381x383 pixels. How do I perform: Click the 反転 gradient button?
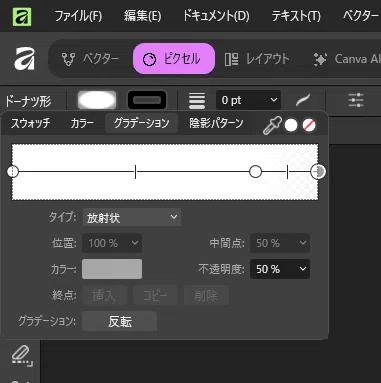pyautogui.click(x=120, y=321)
